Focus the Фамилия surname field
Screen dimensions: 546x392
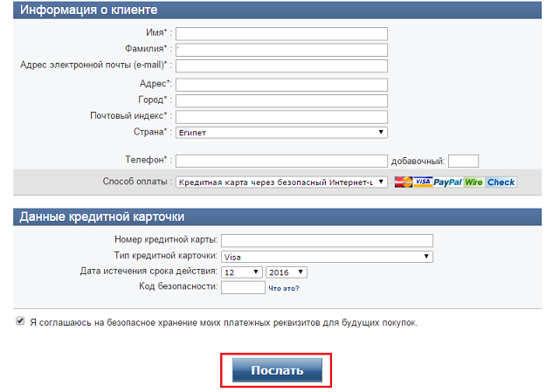(x=281, y=50)
